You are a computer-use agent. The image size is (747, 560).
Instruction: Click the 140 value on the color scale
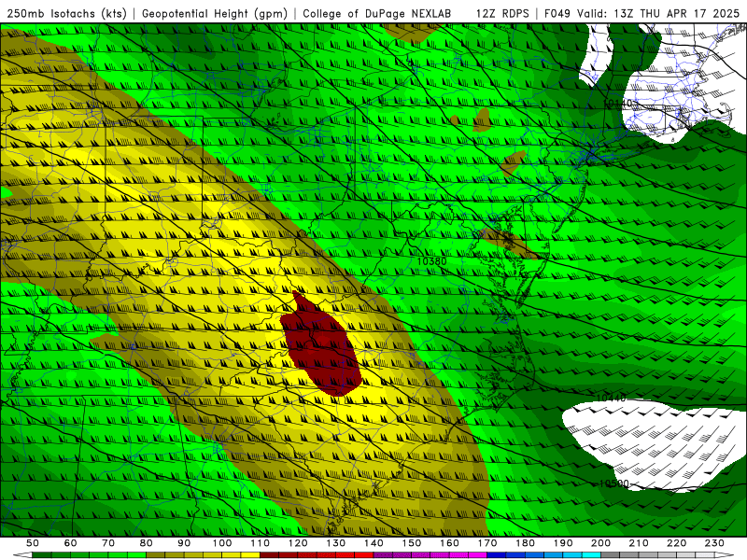[x=374, y=543]
